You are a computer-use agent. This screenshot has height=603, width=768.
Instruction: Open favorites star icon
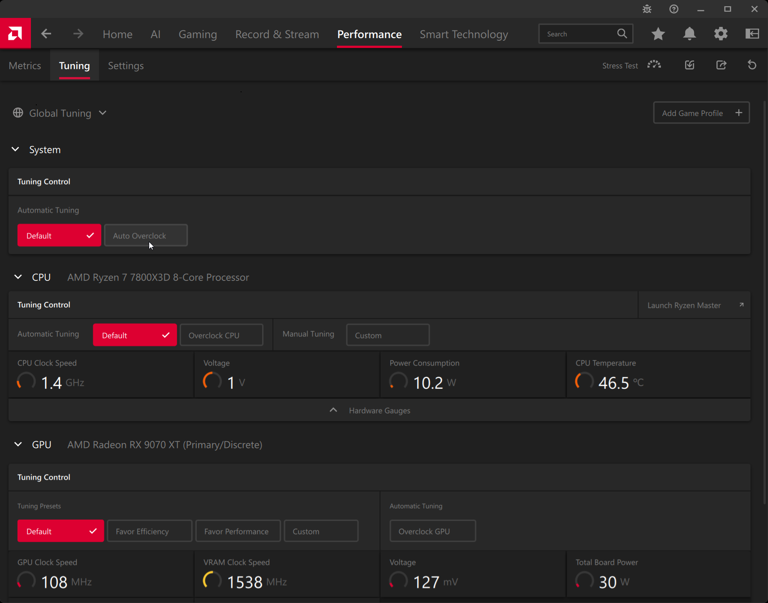click(658, 33)
